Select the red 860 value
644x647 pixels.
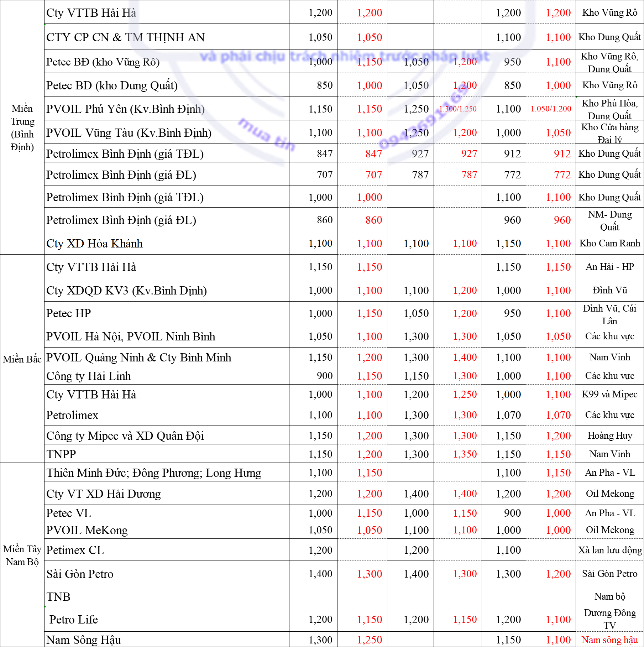[373, 220]
